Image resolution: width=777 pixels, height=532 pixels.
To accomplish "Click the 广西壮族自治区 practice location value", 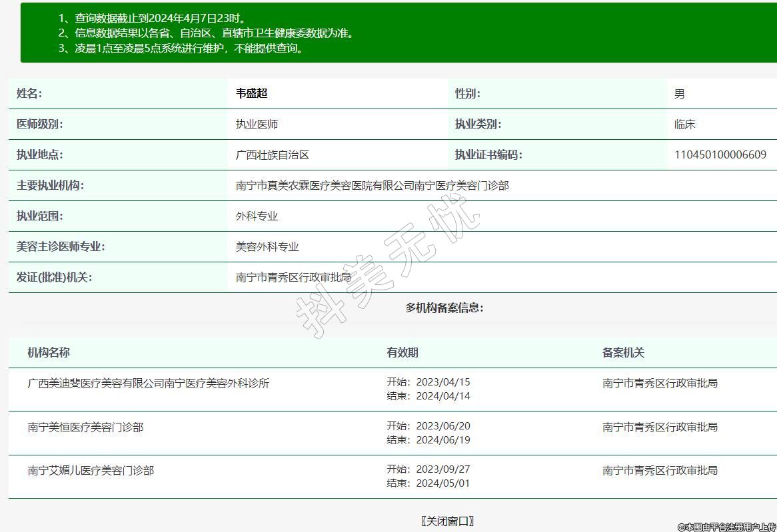I will (273, 155).
